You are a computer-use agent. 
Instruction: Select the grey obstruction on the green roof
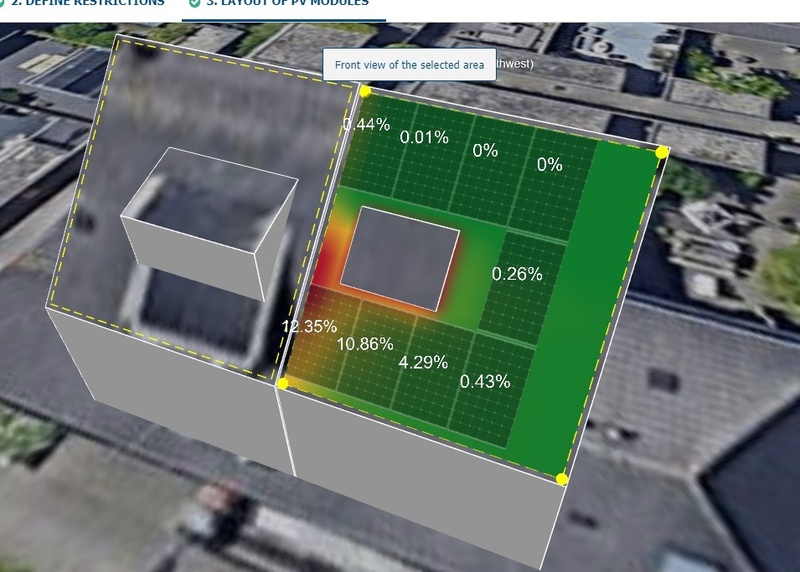point(400,258)
